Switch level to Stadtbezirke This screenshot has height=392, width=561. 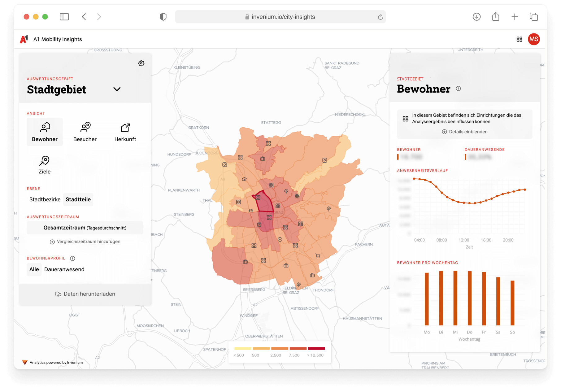tap(45, 199)
